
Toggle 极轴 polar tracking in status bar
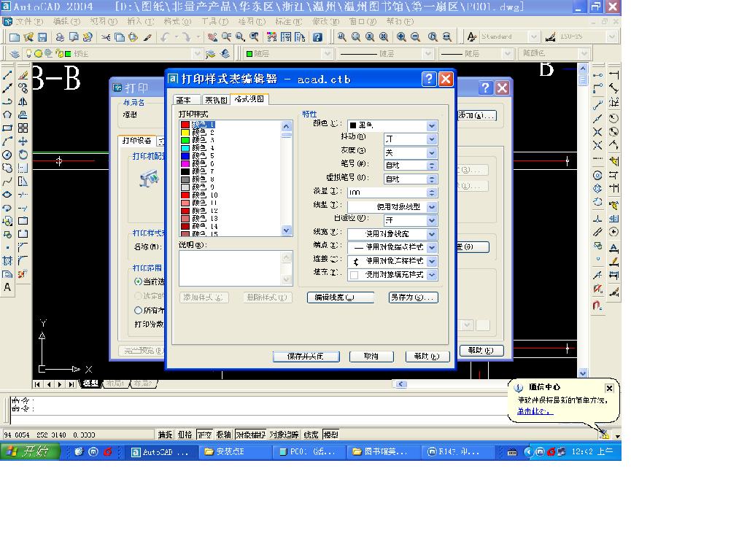[223, 435]
